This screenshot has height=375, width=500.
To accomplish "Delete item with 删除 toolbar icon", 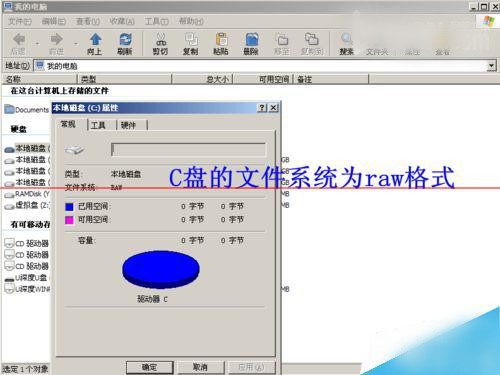I will click(251, 39).
